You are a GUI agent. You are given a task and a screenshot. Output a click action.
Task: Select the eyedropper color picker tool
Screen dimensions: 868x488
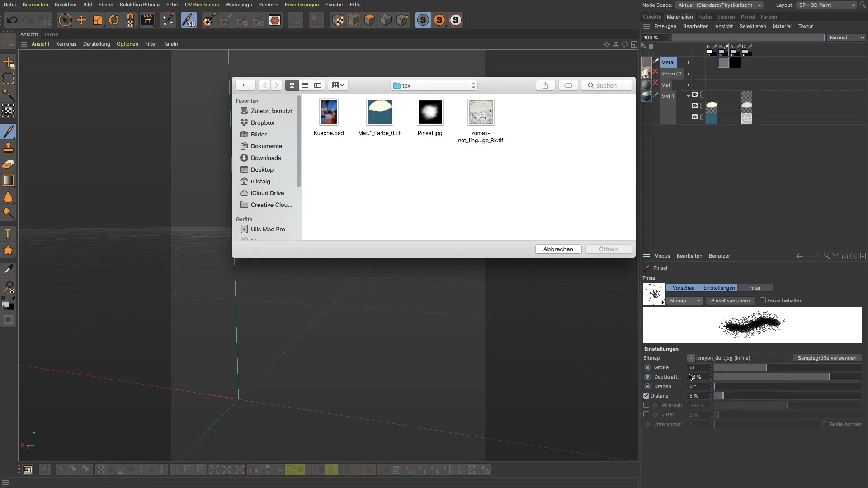coord(8,271)
